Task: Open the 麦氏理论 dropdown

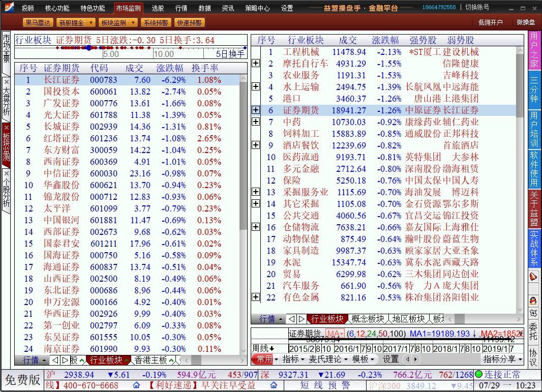Action: click(346, 359)
